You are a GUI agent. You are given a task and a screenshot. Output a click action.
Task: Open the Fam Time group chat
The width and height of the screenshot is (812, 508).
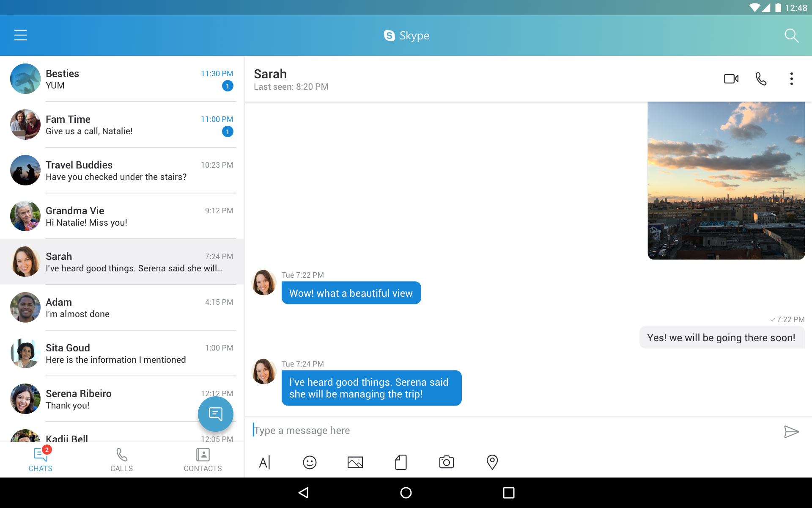[x=122, y=124]
